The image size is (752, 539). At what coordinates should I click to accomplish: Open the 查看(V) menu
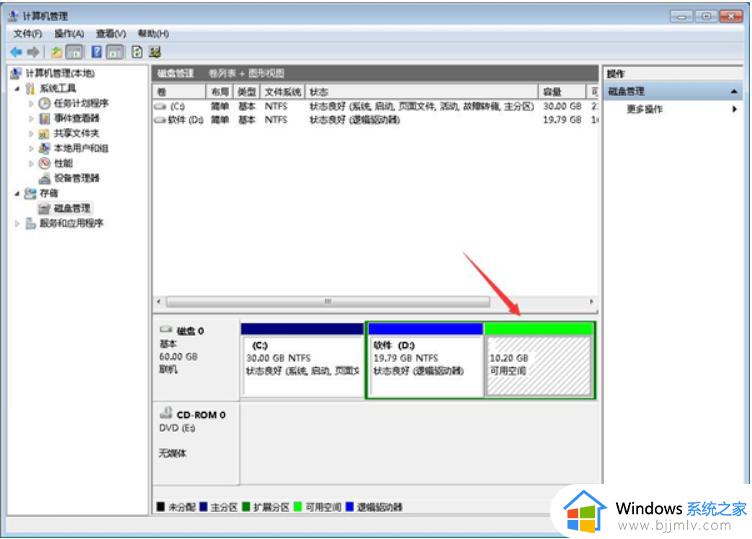[x=111, y=34]
